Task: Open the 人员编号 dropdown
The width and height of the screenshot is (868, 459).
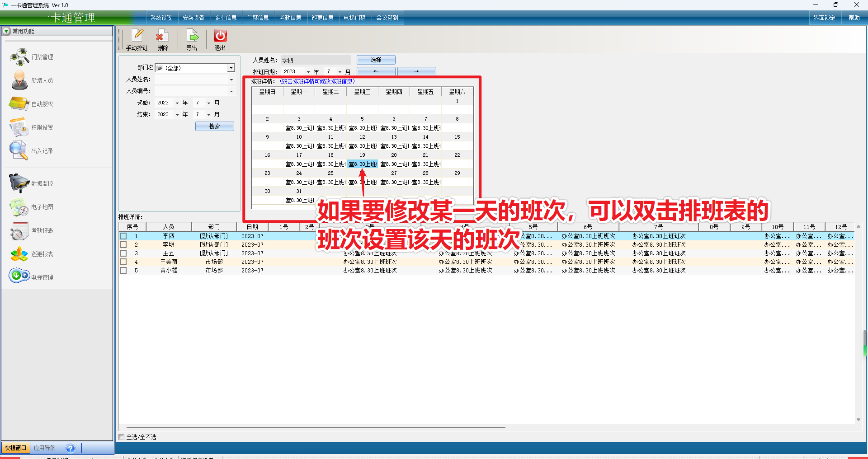Action: point(231,91)
